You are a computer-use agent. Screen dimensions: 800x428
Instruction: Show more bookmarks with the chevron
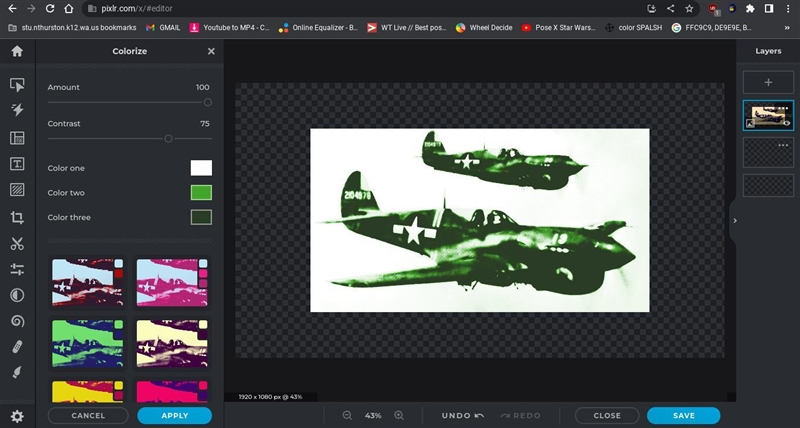pos(787,28)
